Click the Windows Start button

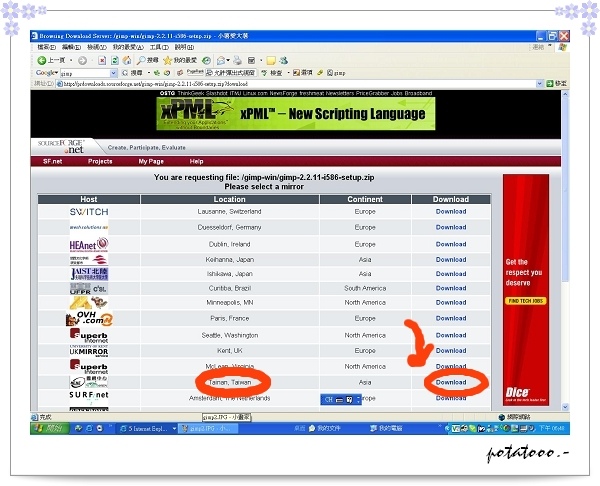[50, 428]
